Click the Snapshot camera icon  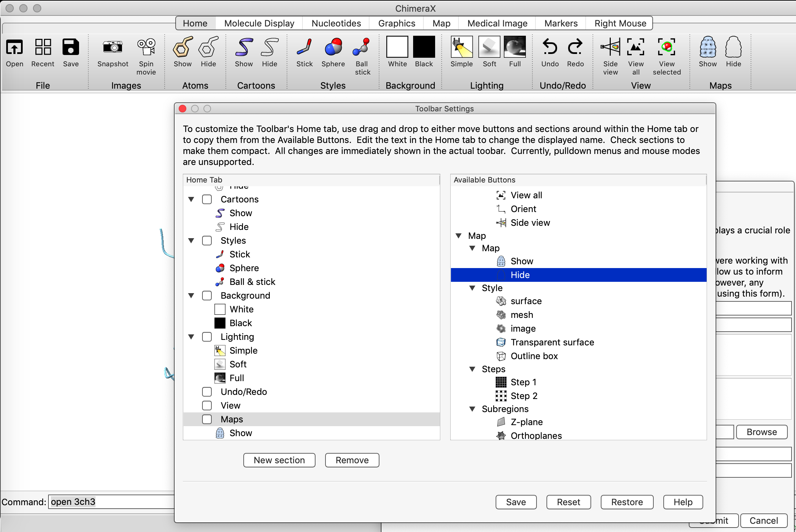113,47
